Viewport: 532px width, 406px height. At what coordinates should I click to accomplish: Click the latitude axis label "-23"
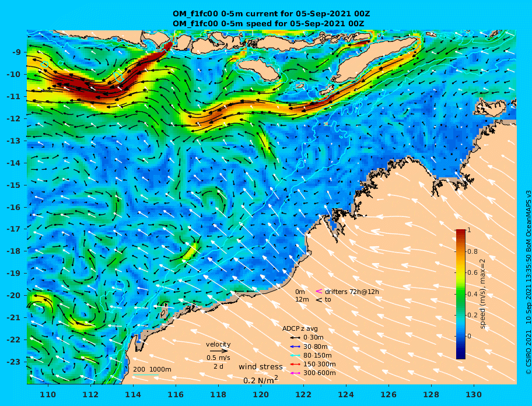pos(14,362)
